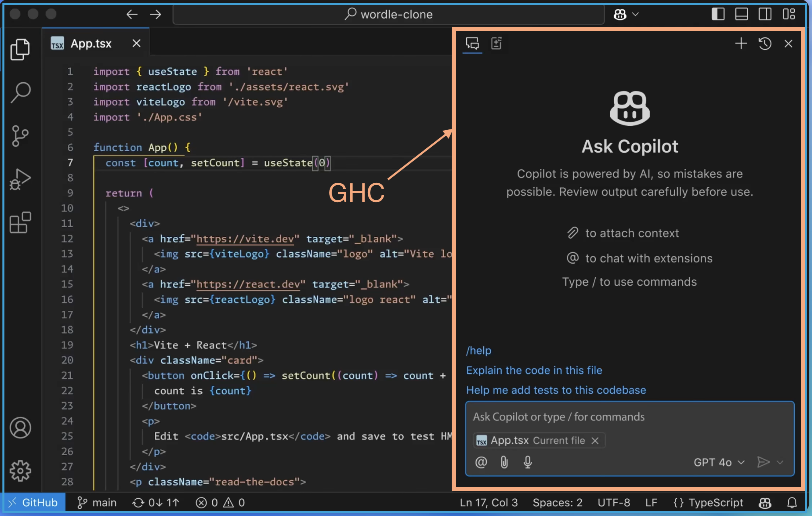This screenshot has width=812, height=516.
Task: Click the /help suggestion link
Action: (x=478, y=350)
